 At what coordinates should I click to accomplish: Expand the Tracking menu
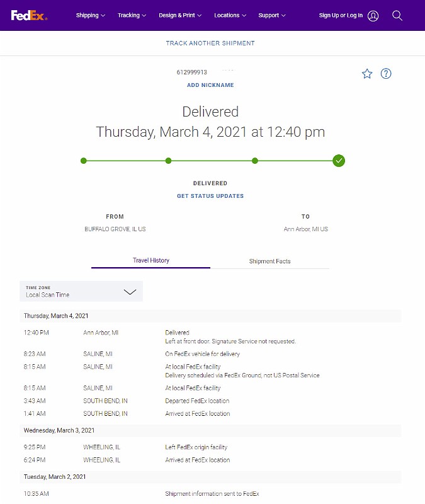point(132,15)
